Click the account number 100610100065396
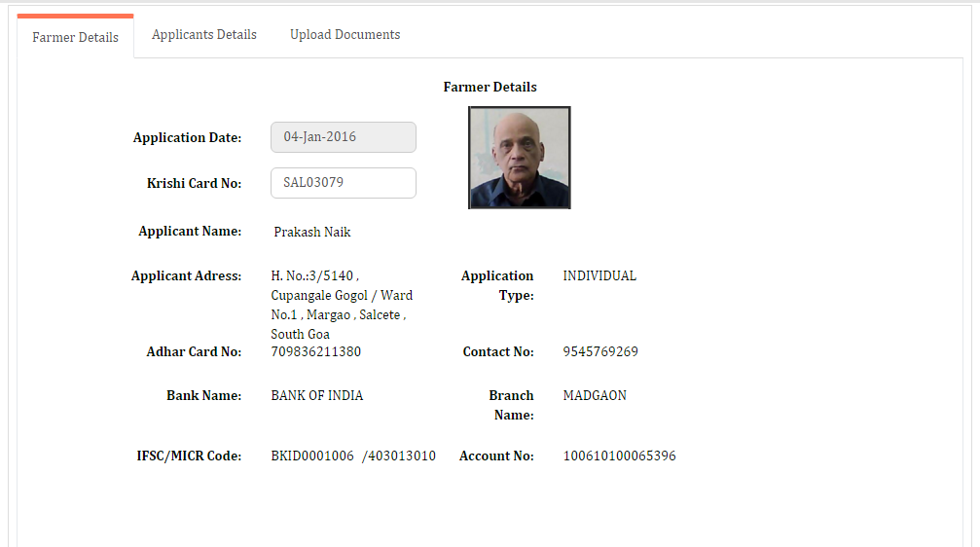This screenshot has height=547, width=980. (619, 456)
